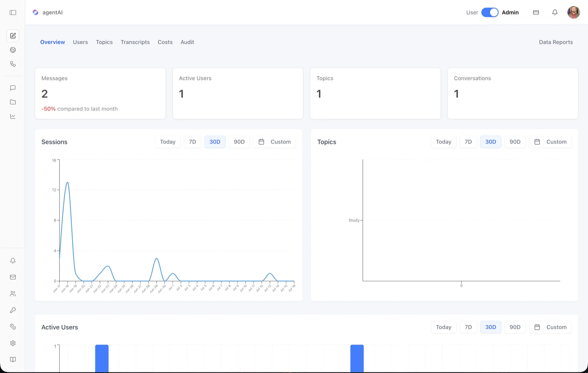Open the coins icon in the sidebar
The image size is (588, 373).
click(x=13, y=327)
